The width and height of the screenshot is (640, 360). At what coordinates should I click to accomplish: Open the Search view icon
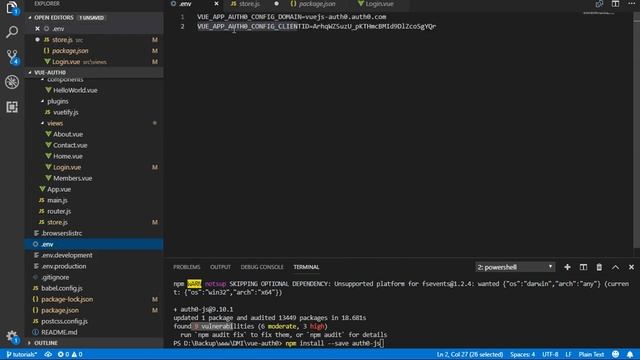point(12,32)
